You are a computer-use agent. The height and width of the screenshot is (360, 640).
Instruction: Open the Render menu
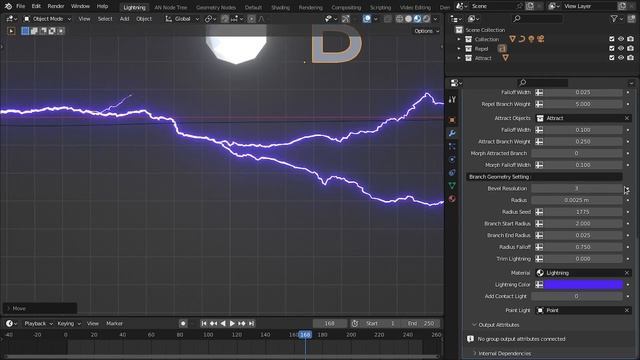(x=56, y=6)
